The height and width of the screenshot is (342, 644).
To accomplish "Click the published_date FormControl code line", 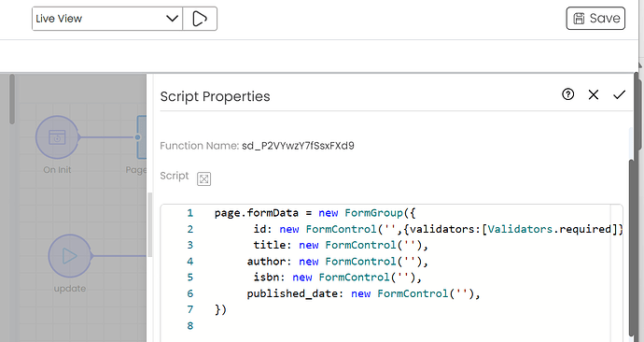I will pos(363,293).
